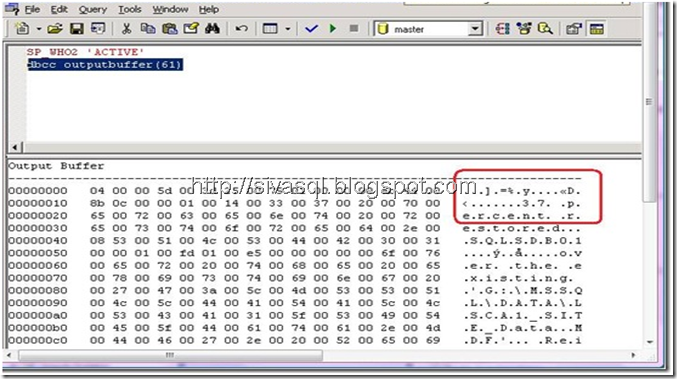
Task: Click the 'e.s.t.o.r.e.d...' decoded text
Action: click(522, 228)
